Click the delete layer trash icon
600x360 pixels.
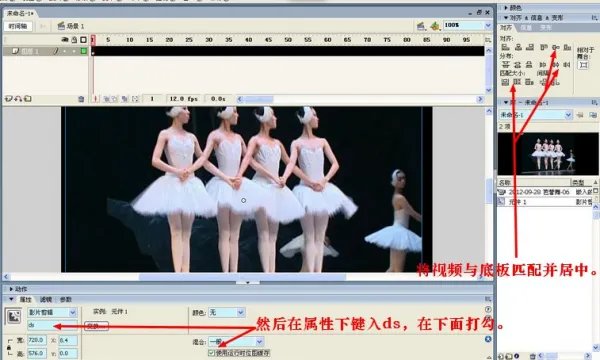click(x=81, y=99)
